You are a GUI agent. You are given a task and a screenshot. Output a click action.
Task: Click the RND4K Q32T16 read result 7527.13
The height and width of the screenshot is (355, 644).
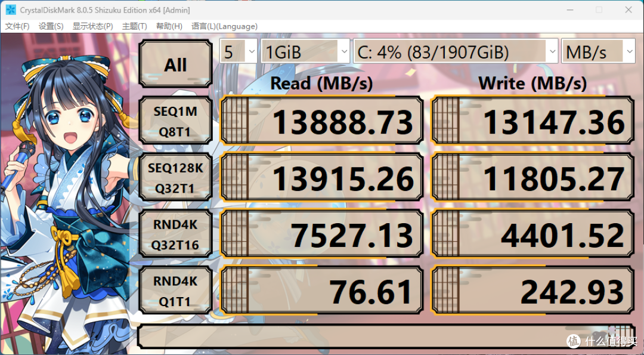(x=321, y=234)
